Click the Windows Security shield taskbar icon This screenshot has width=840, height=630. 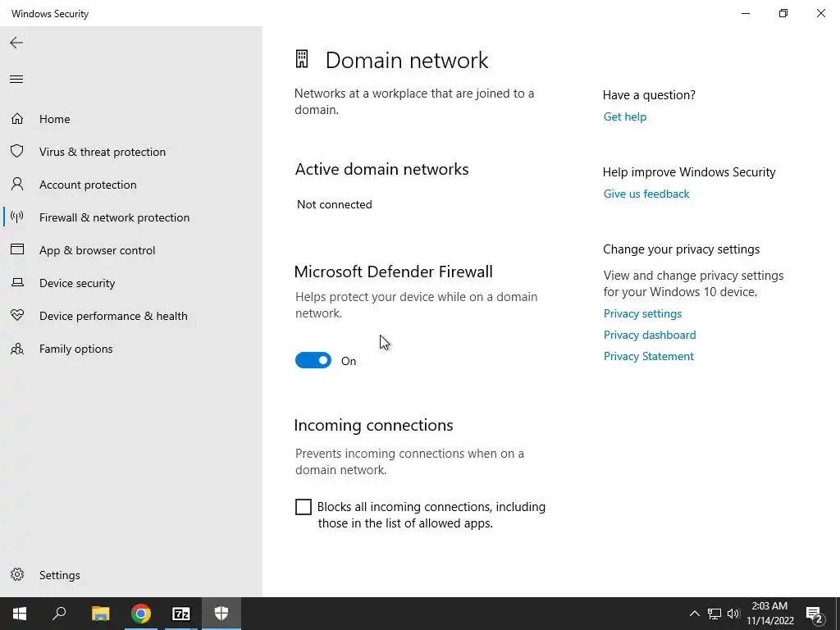[x=221, y=614]
